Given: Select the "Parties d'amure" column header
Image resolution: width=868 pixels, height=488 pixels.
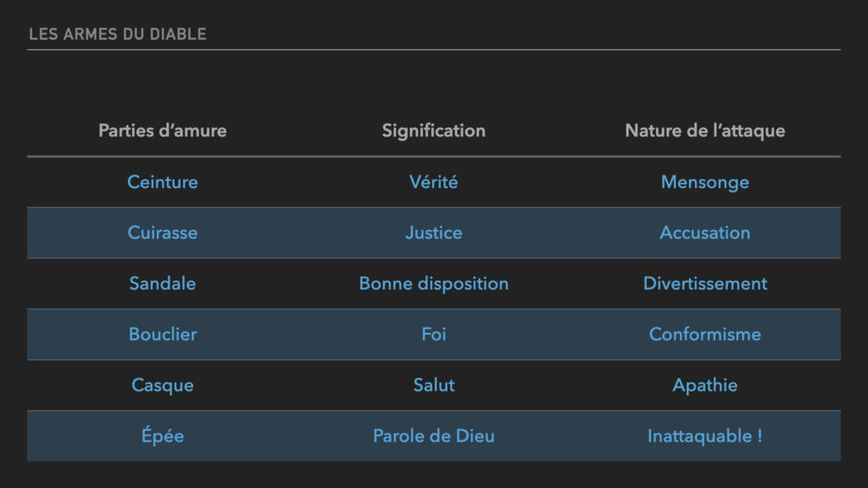Looking at the screenshot, I should pyautogui.click(x=163, y=130).
